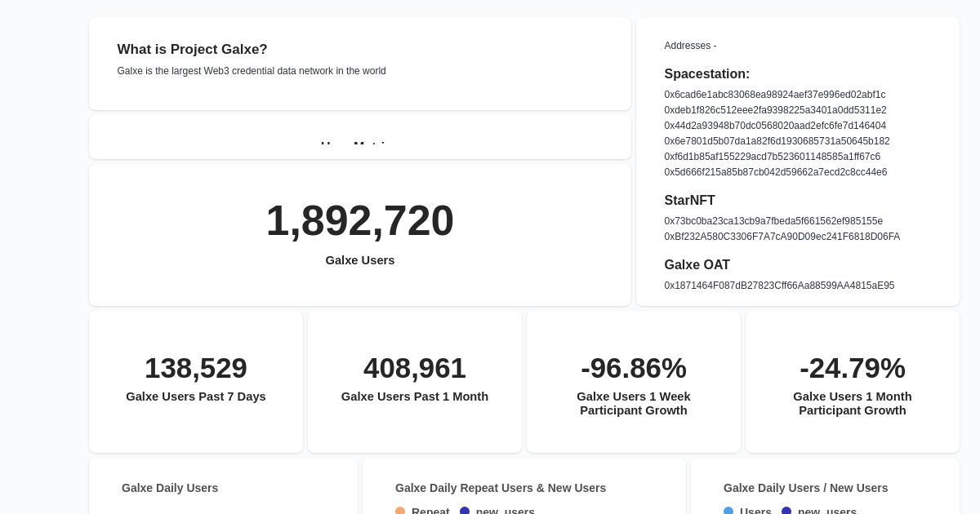This screenshot has height=514, width=980.
Task: Select the Spacestation address ending 5311e2
Action: (774, 110)
